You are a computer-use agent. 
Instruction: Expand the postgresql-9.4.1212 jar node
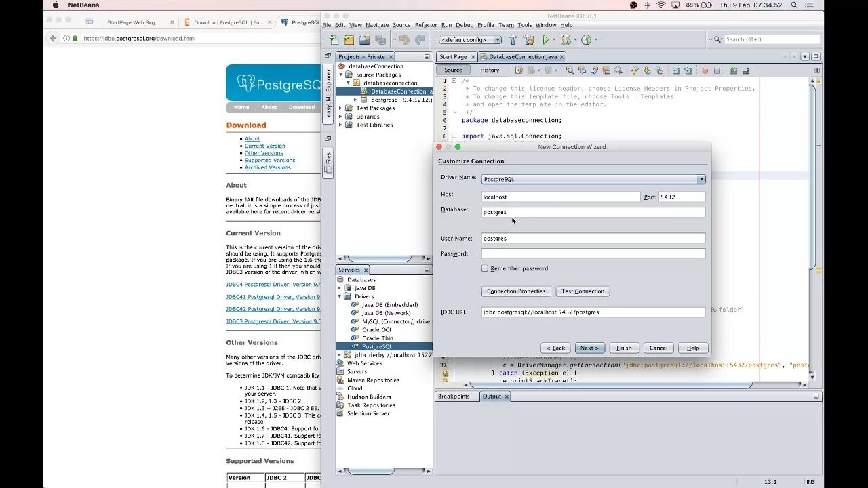[x=355, y=100]
